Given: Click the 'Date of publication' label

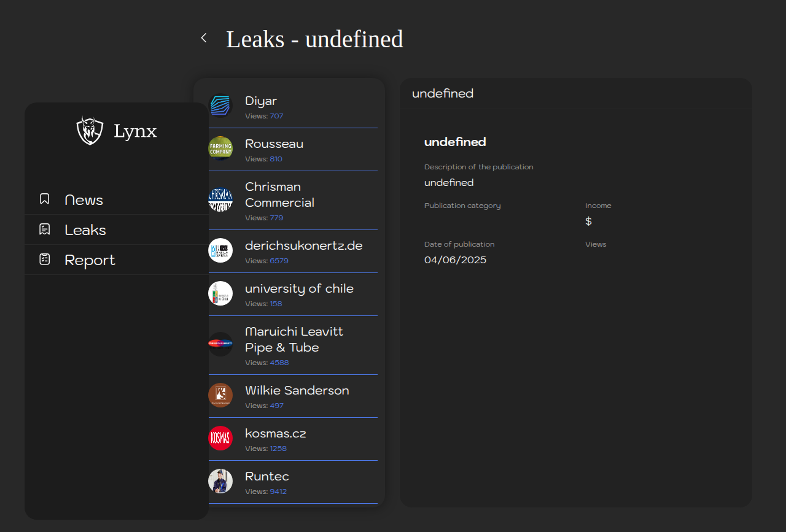Looking at the screenshot, I should point(459,244).
